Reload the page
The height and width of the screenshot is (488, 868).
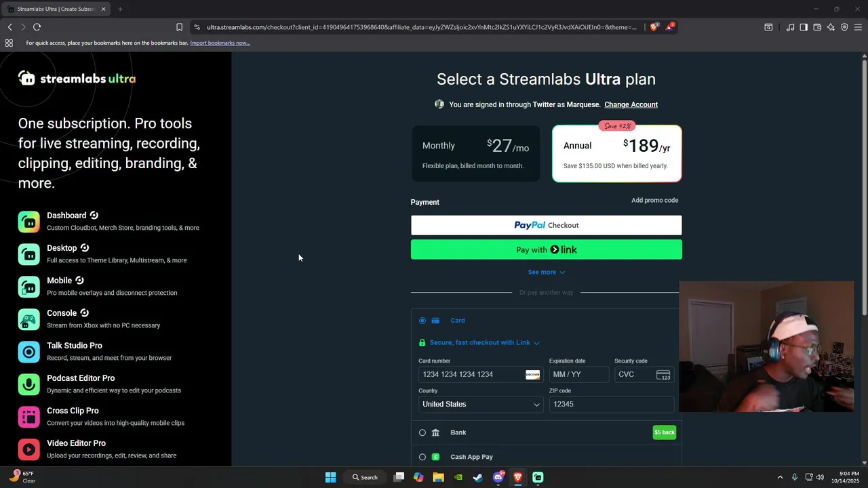[37, 27]
